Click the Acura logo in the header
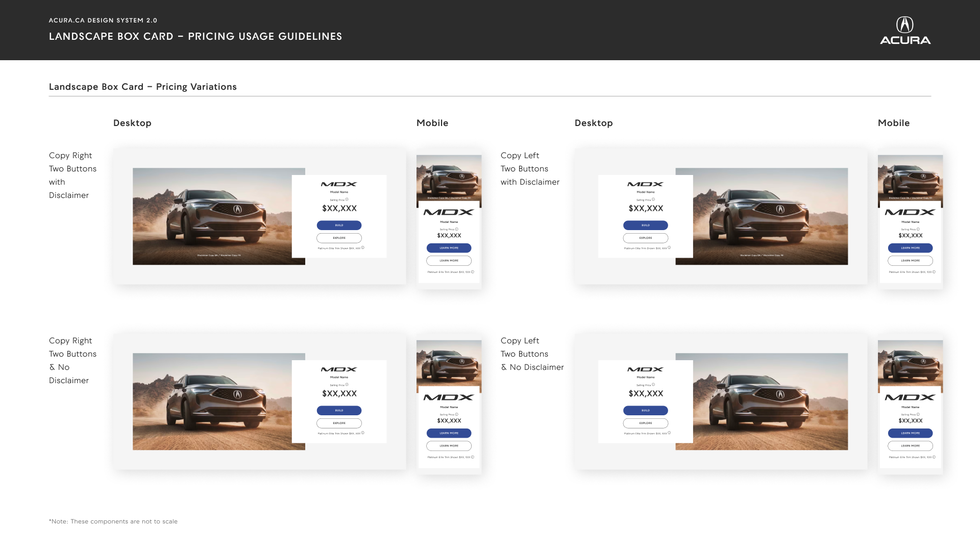 (x=905, y=30)
